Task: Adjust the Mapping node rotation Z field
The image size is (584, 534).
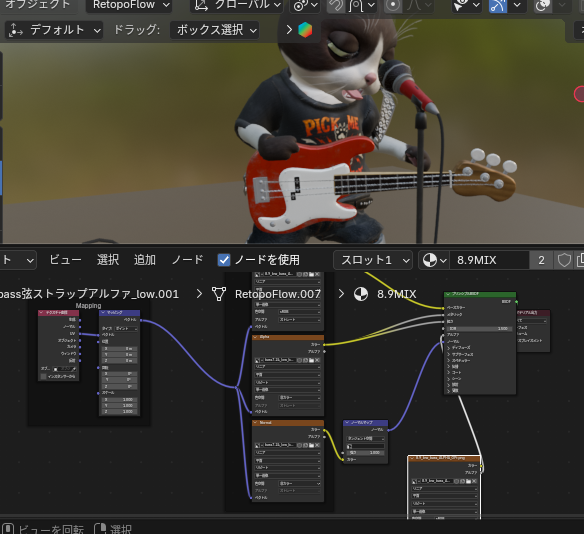Action: click(120, 387)
